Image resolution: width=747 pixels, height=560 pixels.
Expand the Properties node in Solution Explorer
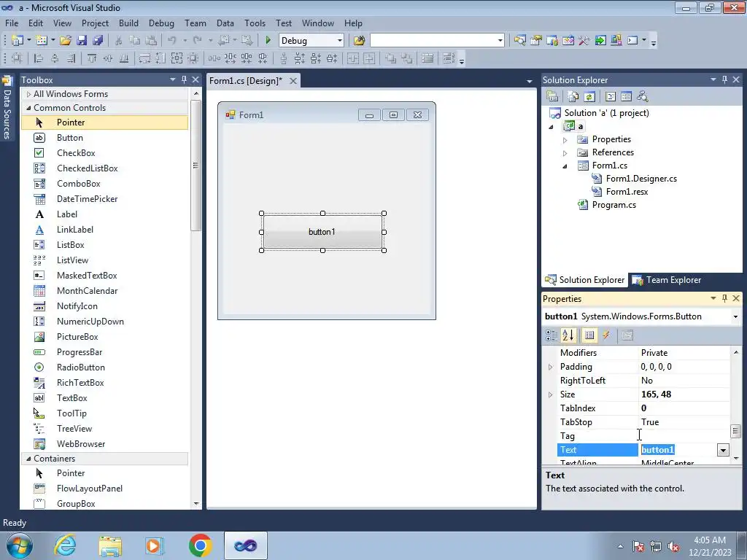click(565, 140)
